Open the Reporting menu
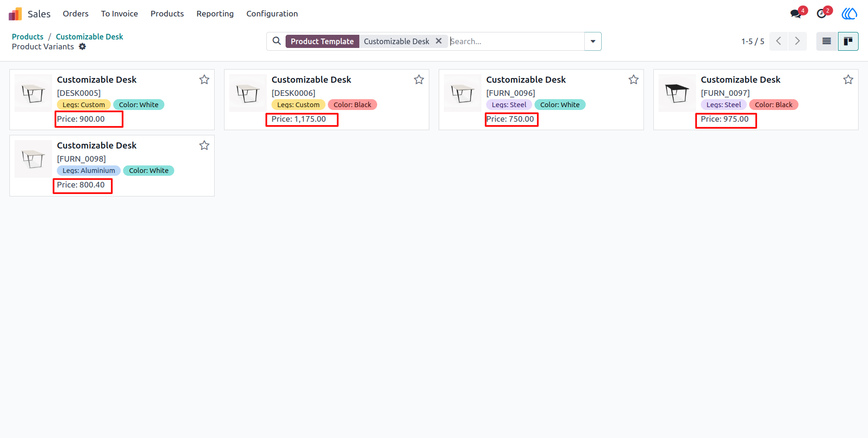 (x=215, y=14)
